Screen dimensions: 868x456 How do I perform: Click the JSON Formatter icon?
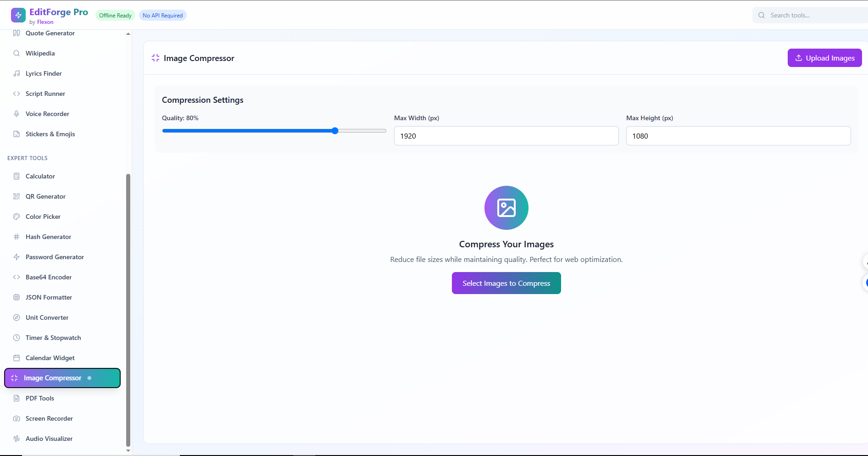[17, 297]
